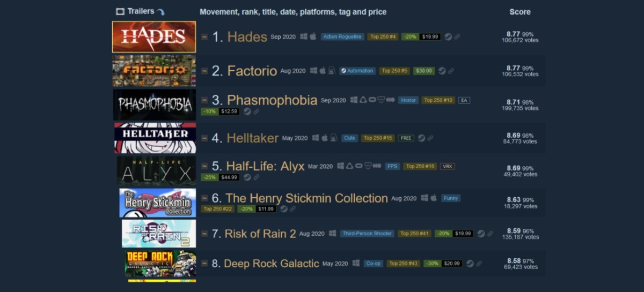Screen dimensions: 644x292
Task: Click the movement indicator beside Half-Life: Alyx
Action: (x=204, y=167)
